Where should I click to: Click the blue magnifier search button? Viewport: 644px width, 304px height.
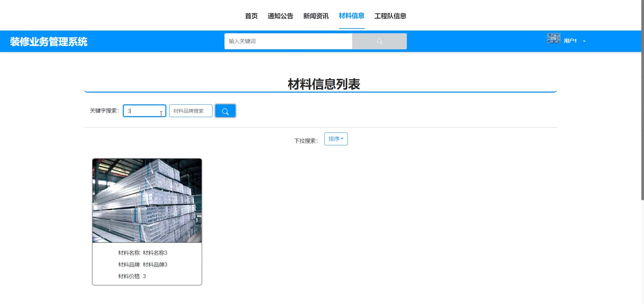click(x=225, y=111)
